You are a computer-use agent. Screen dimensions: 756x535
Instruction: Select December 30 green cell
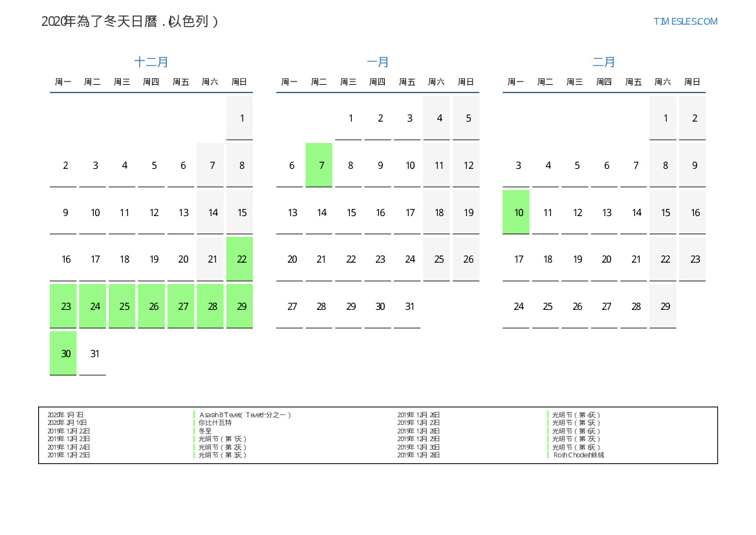pos(63,353)
